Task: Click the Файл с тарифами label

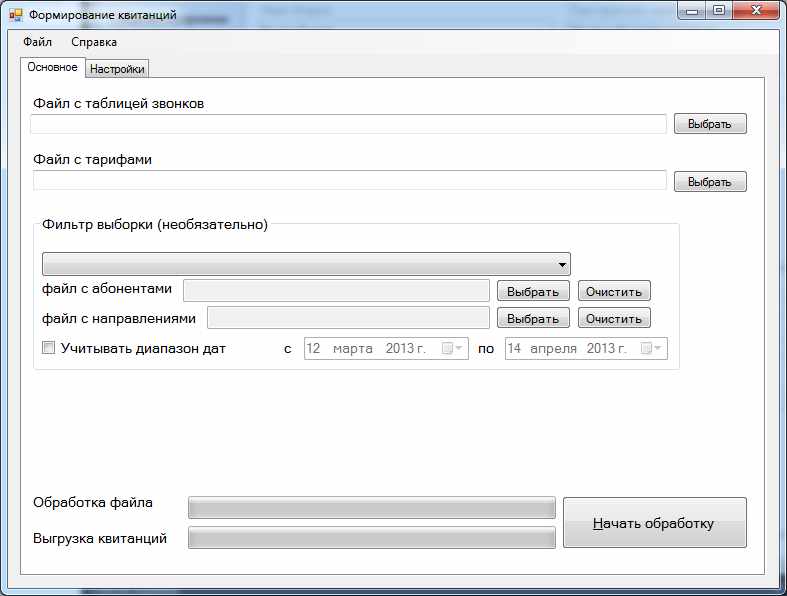Action: point(92,160)
